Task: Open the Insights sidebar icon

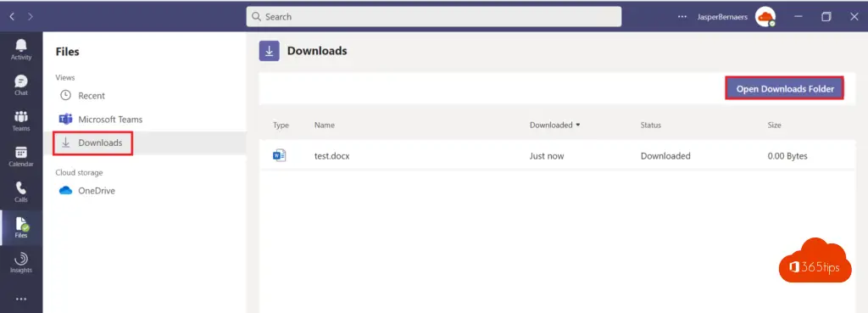Action: (21, 263)
